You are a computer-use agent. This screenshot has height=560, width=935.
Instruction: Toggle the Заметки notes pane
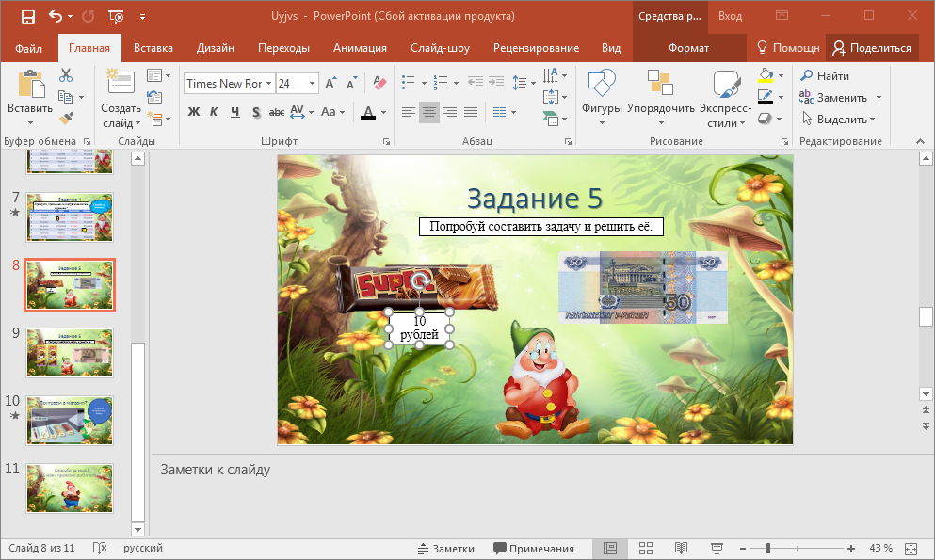coord(446,548)
